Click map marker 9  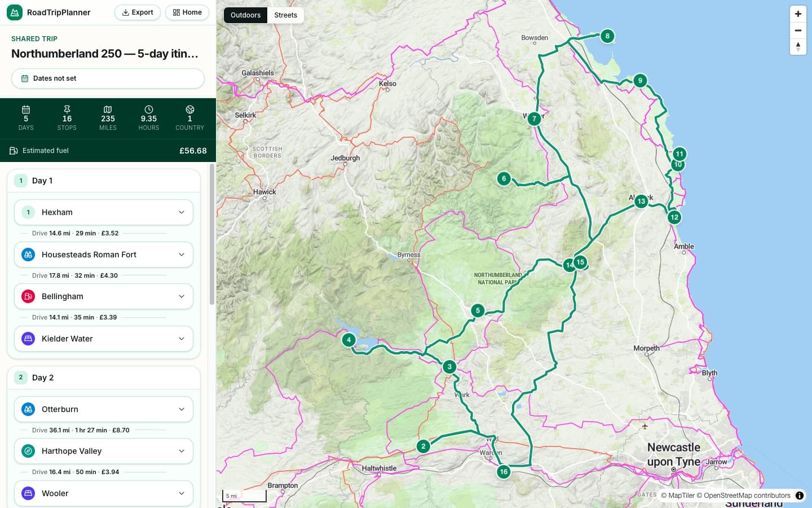click(640, 81)
